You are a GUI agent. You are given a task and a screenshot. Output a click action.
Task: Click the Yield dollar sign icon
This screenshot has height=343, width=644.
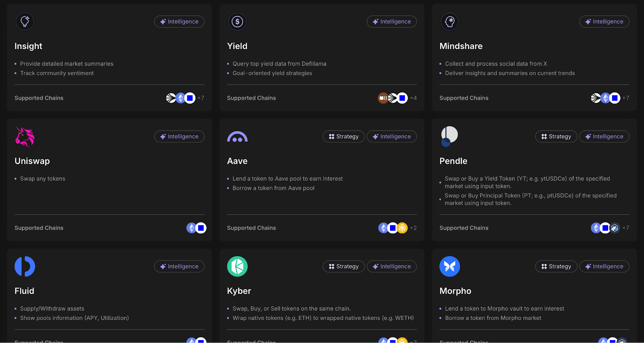[237, 21]
